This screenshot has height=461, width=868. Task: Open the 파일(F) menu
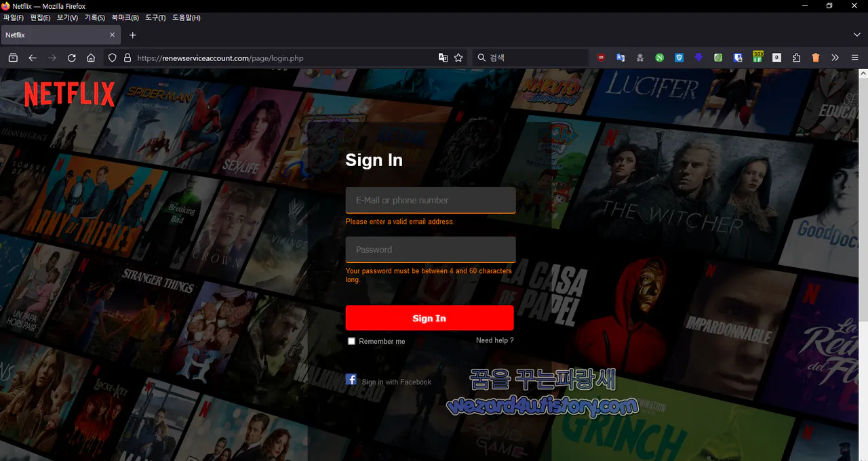[x=13, y=18]
